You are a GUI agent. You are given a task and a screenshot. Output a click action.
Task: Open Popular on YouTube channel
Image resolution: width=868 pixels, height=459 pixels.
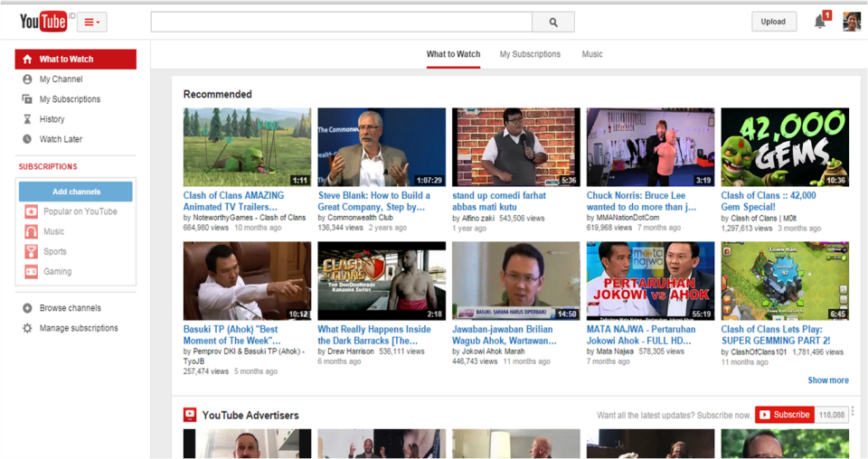click(x=80, y=211)
